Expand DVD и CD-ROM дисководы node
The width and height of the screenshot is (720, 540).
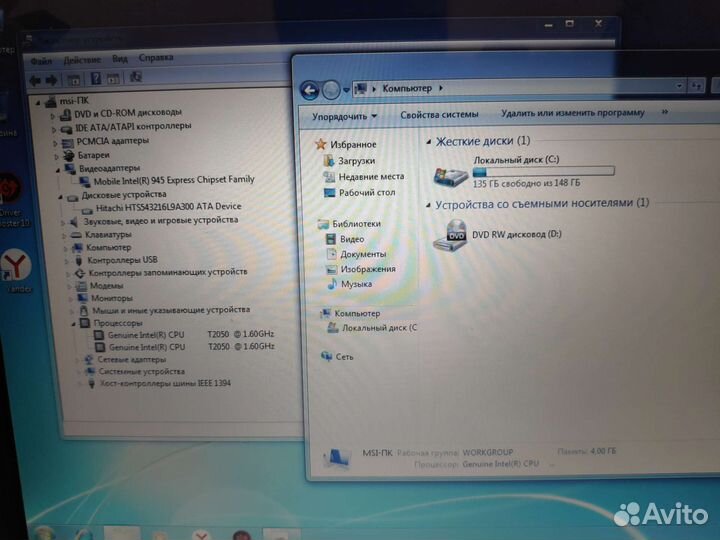click(53, 116)
